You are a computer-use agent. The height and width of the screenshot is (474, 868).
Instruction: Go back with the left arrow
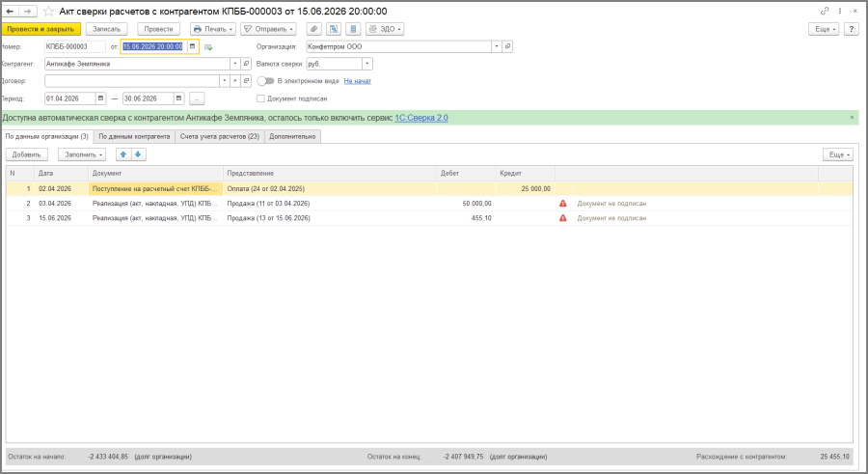pyautogui.click(x=10, y=11)
